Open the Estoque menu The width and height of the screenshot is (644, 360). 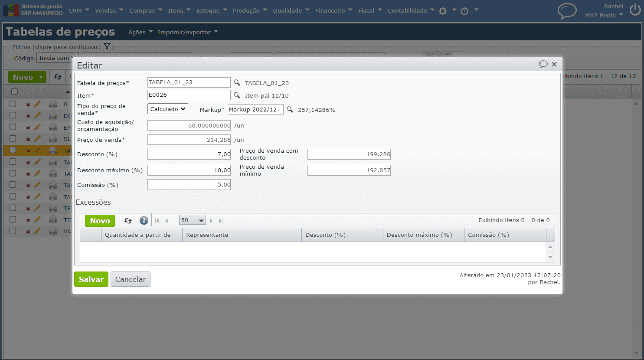pos(212,10)
